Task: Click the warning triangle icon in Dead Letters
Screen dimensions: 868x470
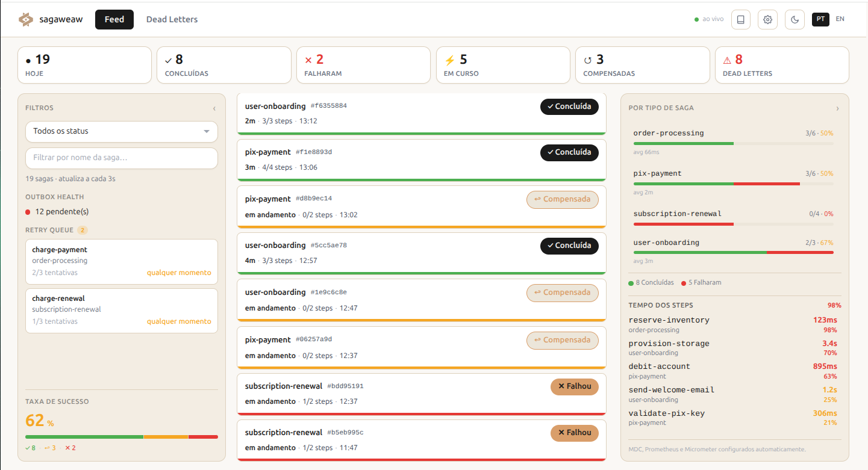Action: tap(727, 60)
